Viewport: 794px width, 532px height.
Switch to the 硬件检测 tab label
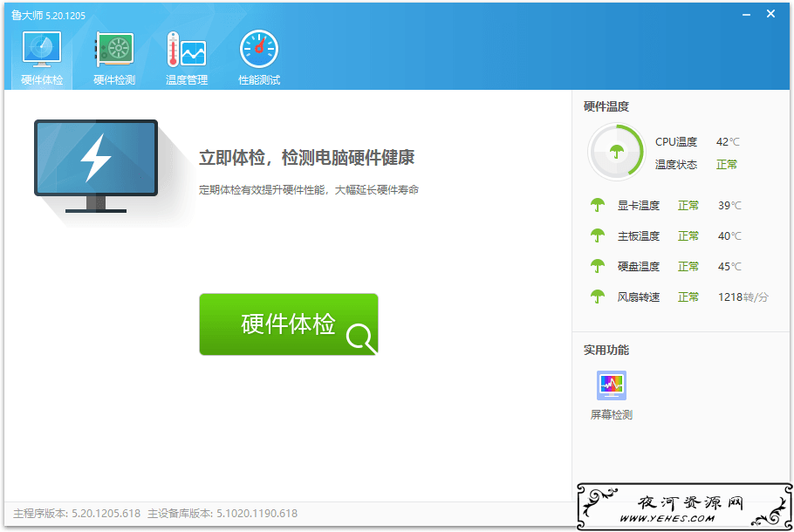tap(114, 80)
